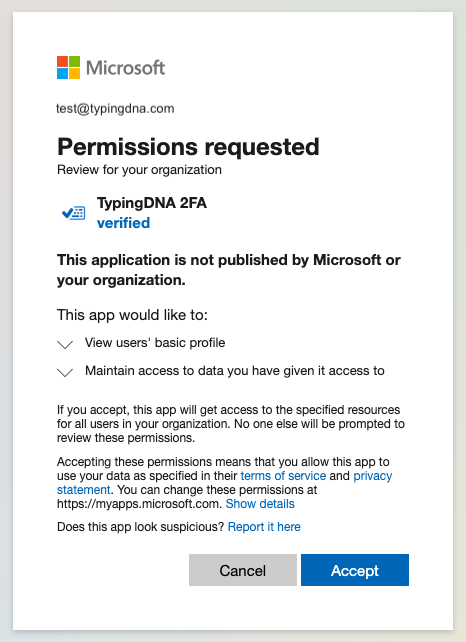Click the test@typingdna.com account email

coord(115,109)
